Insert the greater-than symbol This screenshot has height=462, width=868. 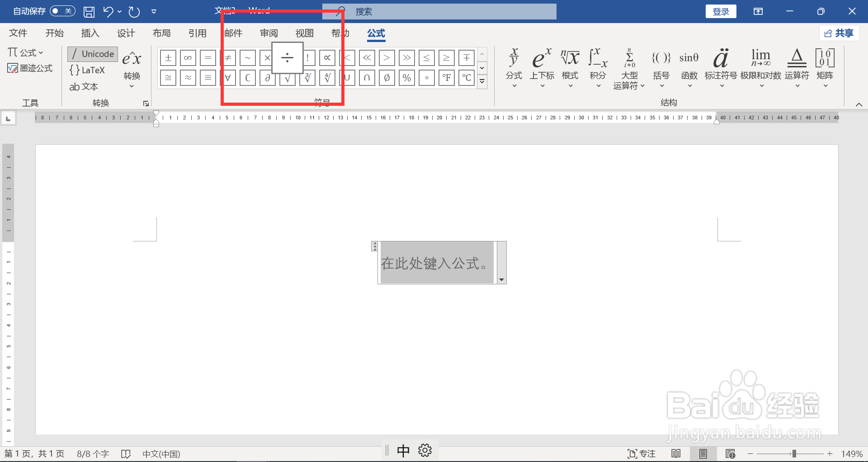pyautogui.click(x=387, y=58)
